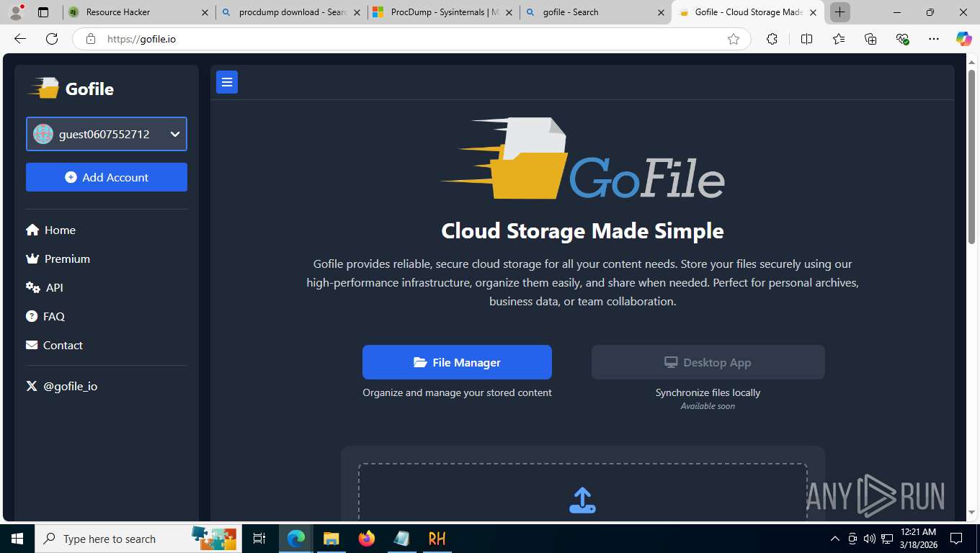Open the FAQ sidebar link
Image resolution: width=980 pixels, height=553 pixels.
(45, 317)
